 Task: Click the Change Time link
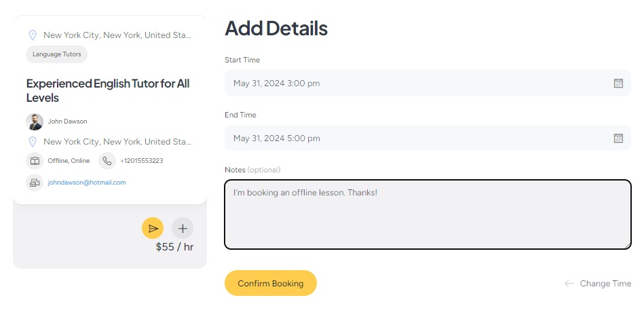(x=605, y=284)
